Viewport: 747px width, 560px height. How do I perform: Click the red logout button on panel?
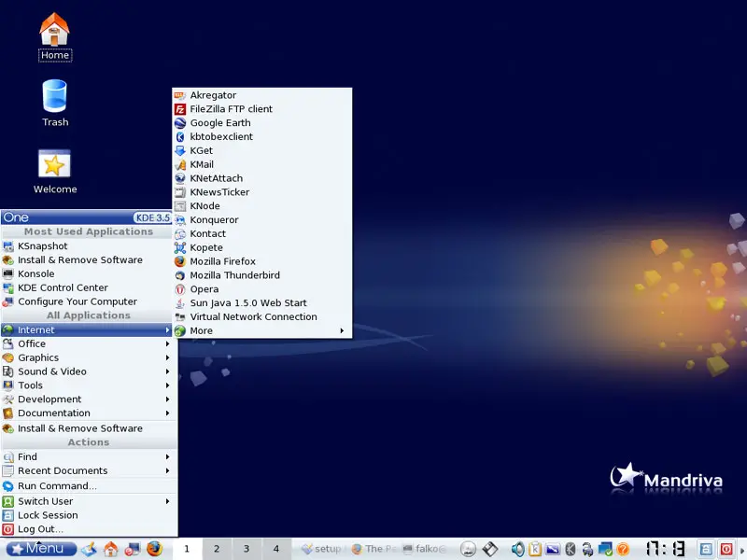tap(726, 549)
